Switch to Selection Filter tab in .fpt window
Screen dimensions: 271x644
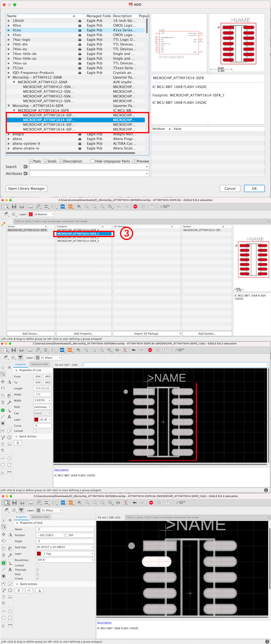40,517
